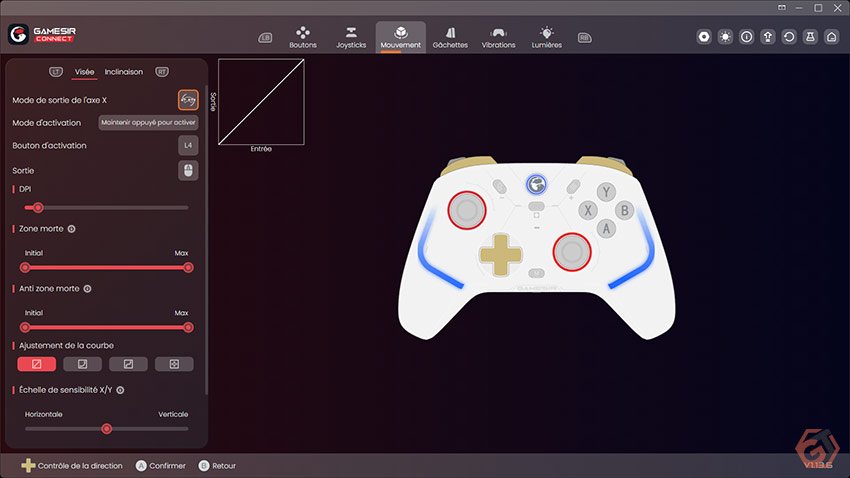Click the GameSir Connect logo
Image resolution: width=850 pixels, height=478 pixels.
click(42, 34)
